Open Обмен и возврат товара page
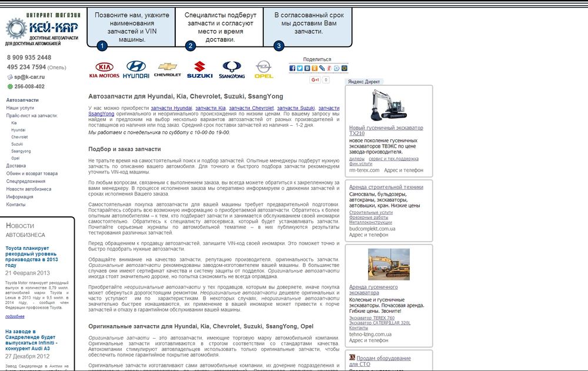Viewport: 588px width, 371px height. [x=32, y=173]
